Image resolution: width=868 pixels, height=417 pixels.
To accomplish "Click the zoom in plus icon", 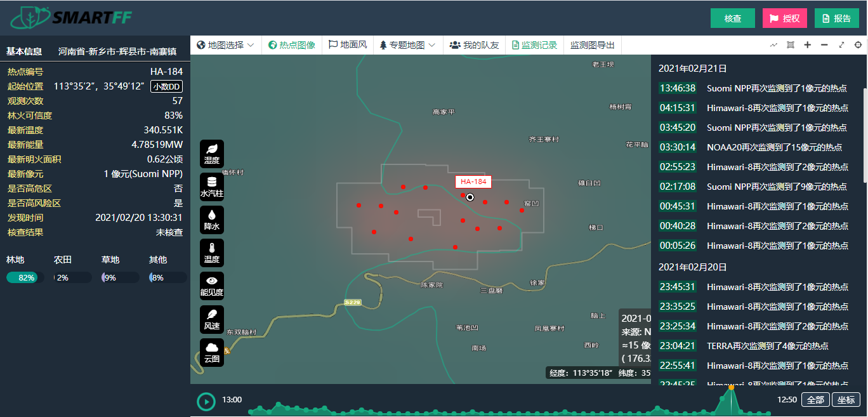I will [x=808, y=45].
